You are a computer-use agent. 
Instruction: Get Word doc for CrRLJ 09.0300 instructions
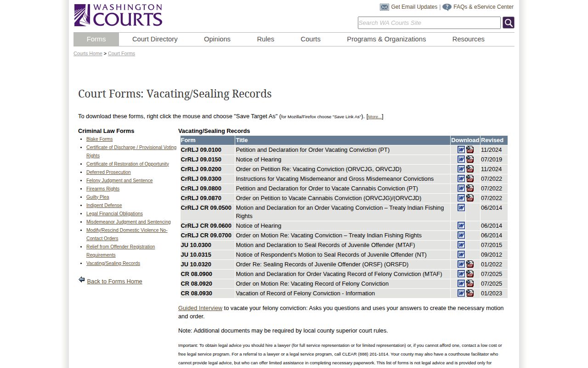[x=461, y=178]
